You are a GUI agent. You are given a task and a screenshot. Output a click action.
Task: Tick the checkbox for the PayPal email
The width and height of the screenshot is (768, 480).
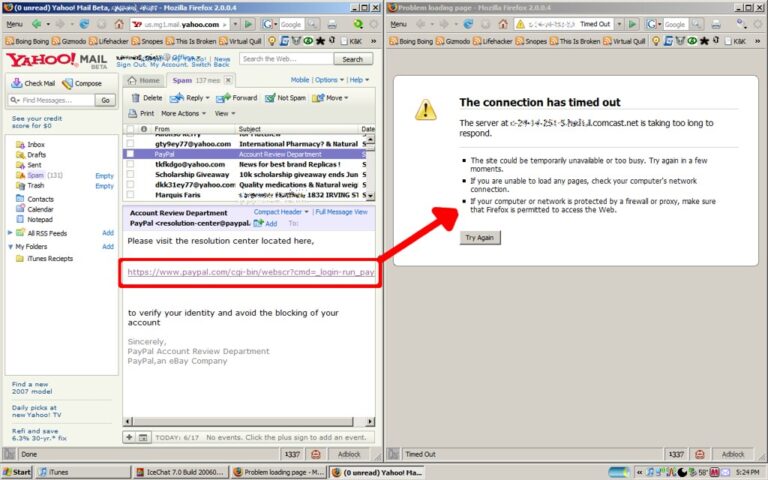pyautogui.click(x=130, y=155)
